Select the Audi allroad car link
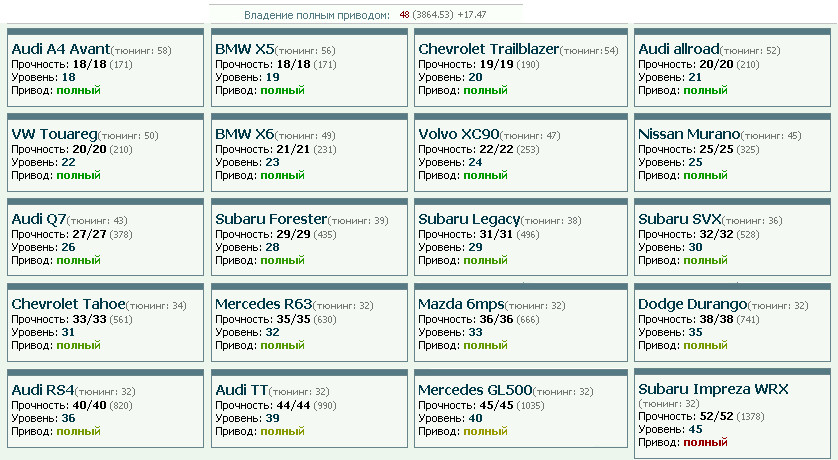838x460 pixels. coord(679,49)
